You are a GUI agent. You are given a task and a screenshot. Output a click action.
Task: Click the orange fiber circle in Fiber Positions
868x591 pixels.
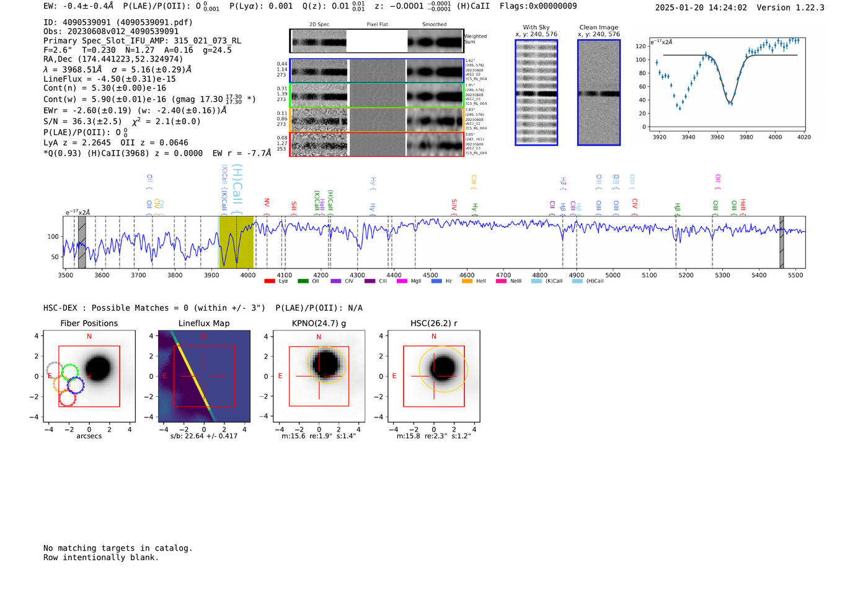(x=62, y=383)
